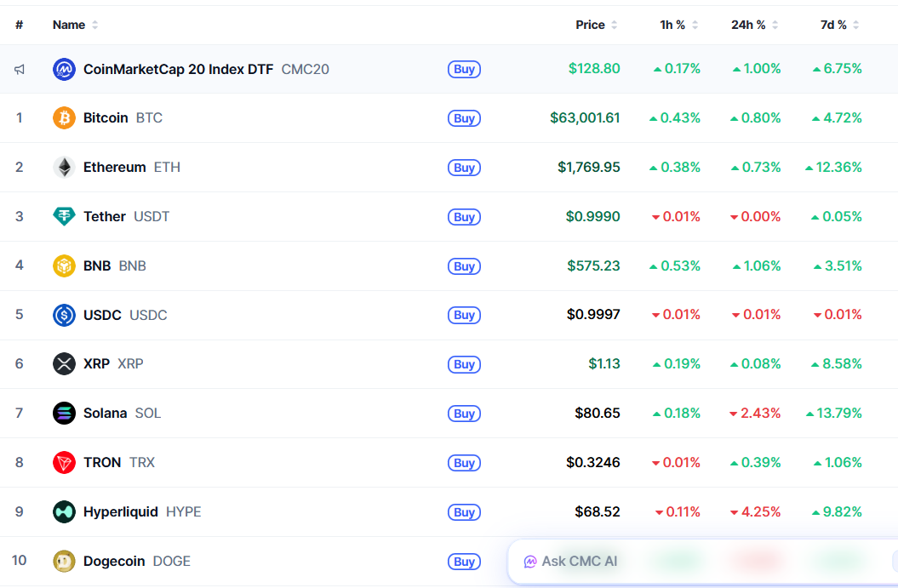898x588 pixels.
Task: Click the Bitcoin orange logo icon
Action: [x=64, y=118]
